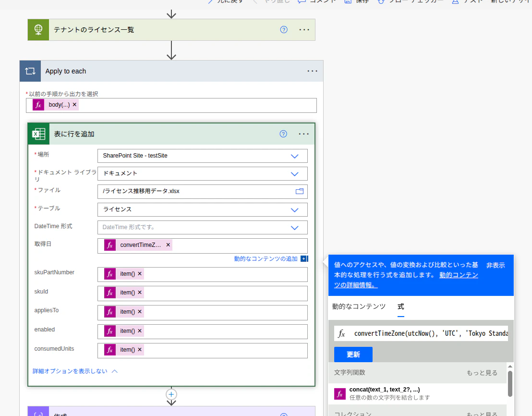The width and height of the screenshot is (532, 416).
Task: Click the fx icon in skuPartNumber field
Action: (x=110, y=274)
